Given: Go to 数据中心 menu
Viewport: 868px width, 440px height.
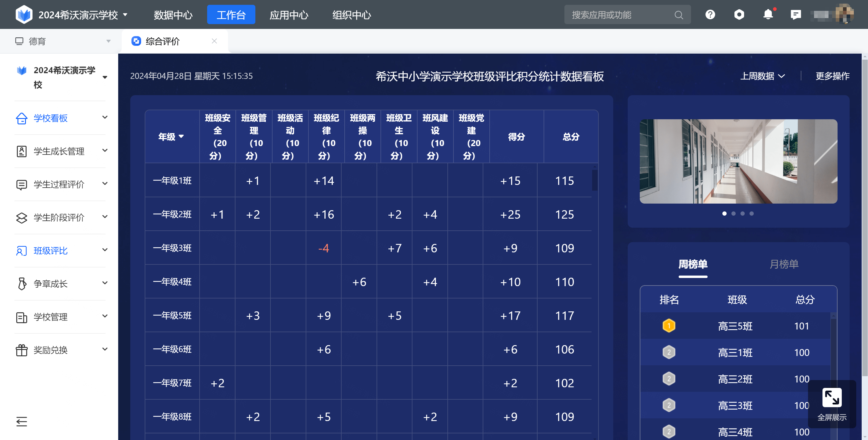Looking at the screenshot, I should tap(173, 15).
